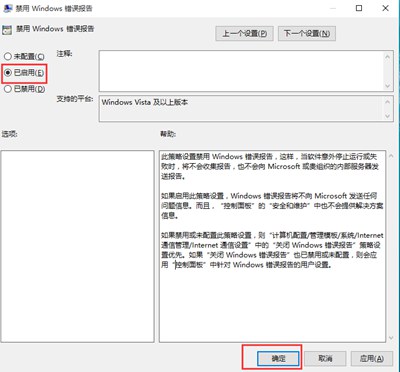This screenshot has width=400, height=372.
Task: Cancel with the 取消 button
Action: coord(325,358)
